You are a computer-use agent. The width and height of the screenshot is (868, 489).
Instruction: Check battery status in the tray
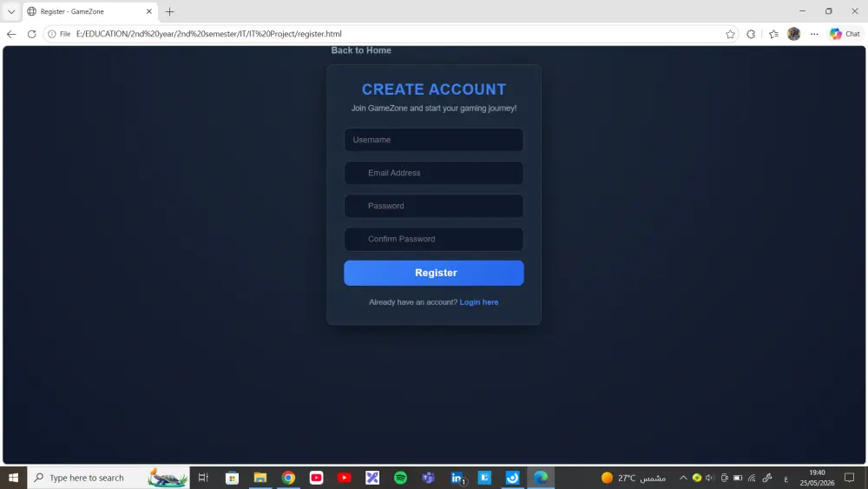click(738, 478)
